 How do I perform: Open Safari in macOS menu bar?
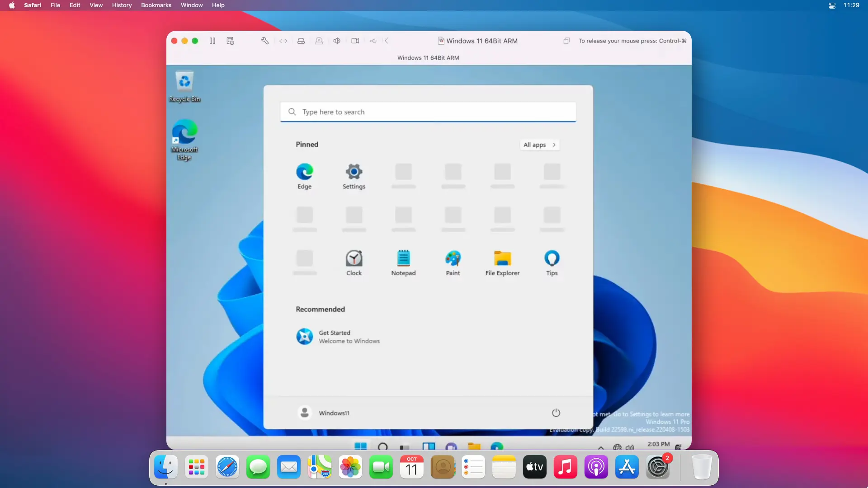pos(32,5)
